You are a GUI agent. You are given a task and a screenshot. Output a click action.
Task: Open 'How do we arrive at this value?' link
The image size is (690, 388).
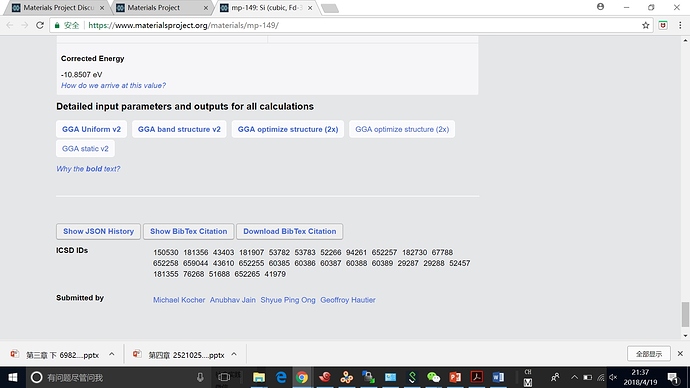[x=113, y=85]
